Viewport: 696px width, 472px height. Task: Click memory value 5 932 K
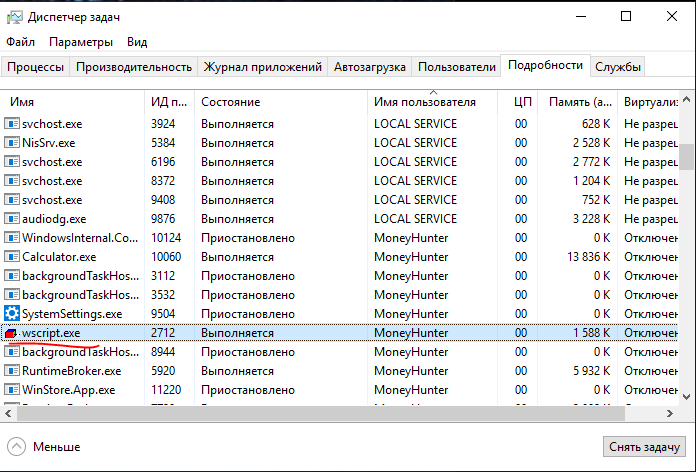pyautogui.click(x=592, y=371)
